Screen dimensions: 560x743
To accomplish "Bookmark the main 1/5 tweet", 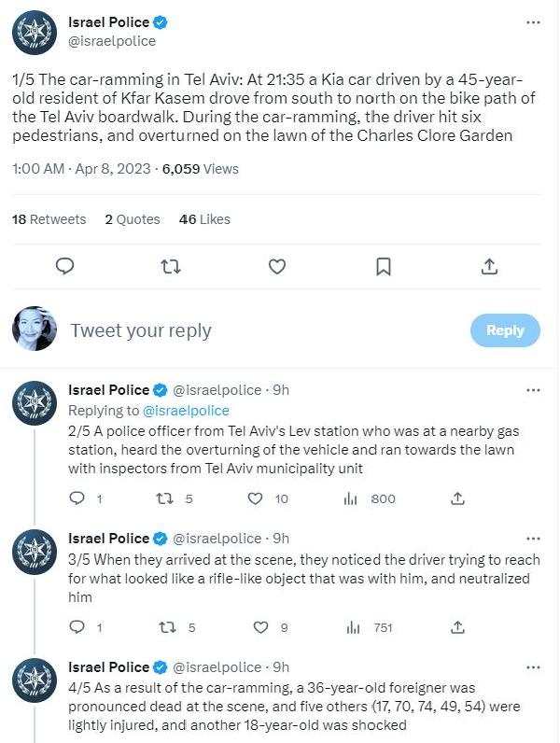I will [x=383, y=266].
